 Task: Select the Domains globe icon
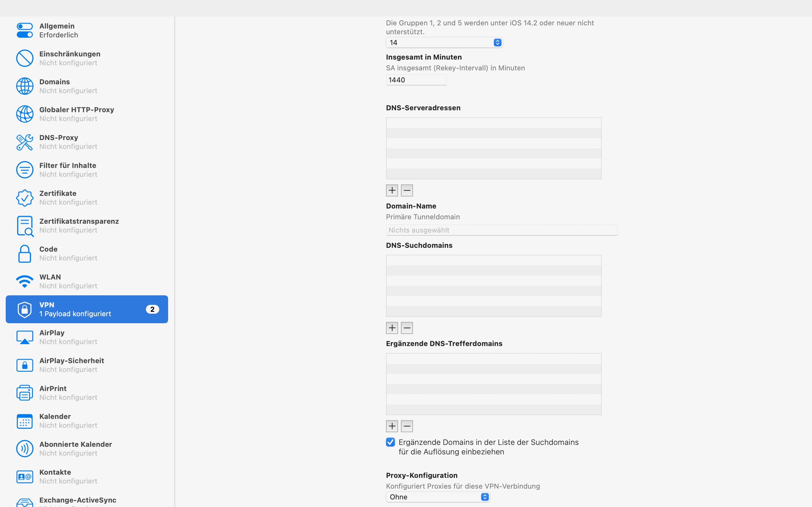pyautogui.click(x=24, y=86)
